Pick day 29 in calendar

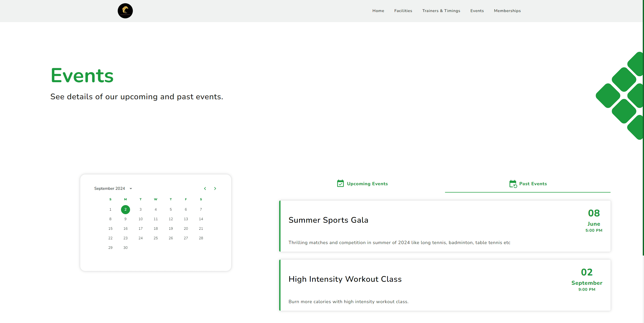tap(110, 248)
